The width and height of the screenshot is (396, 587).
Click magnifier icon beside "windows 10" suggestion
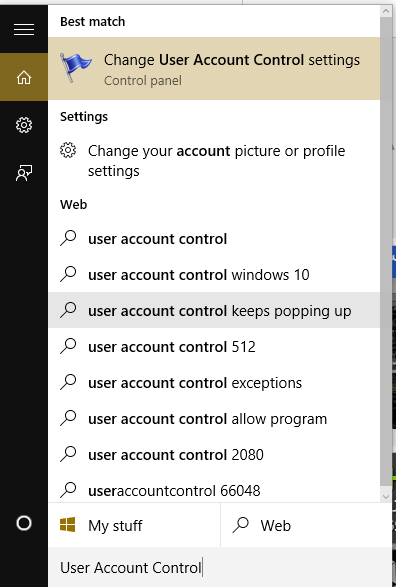[x=68, y=274]
